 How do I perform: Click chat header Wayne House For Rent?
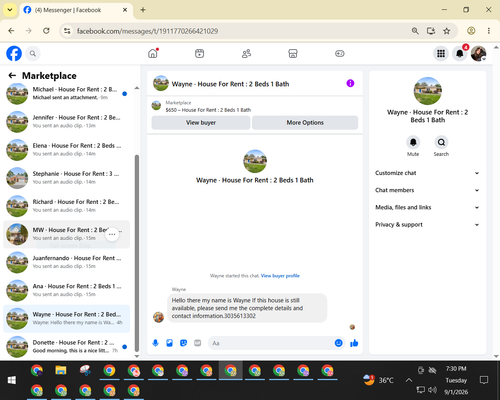pyautogui.click(x=230, y=84)
